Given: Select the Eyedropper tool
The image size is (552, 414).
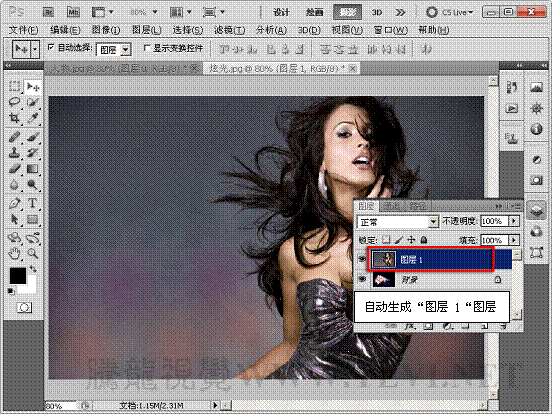Looking at the screenshot, I should point(33,118).
